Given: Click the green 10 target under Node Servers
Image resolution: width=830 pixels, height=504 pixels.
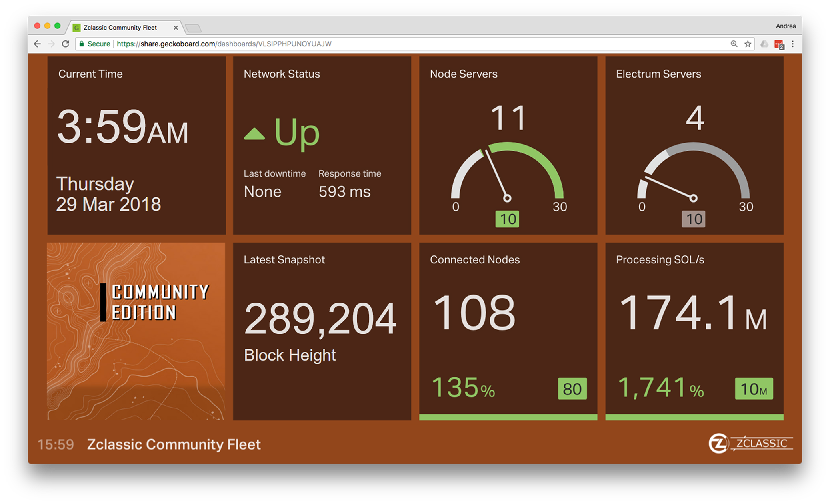Looking at the screenshot, I should [507, 219].
